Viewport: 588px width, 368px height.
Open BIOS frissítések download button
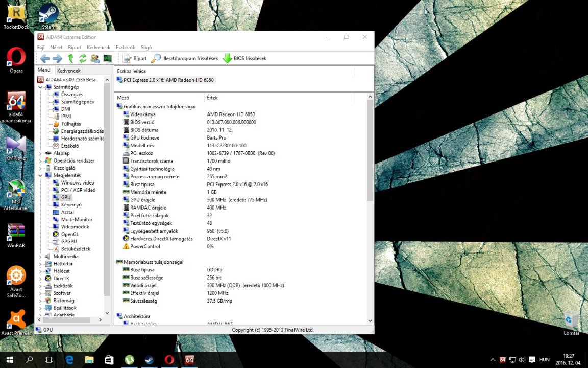tap(244, 58)
